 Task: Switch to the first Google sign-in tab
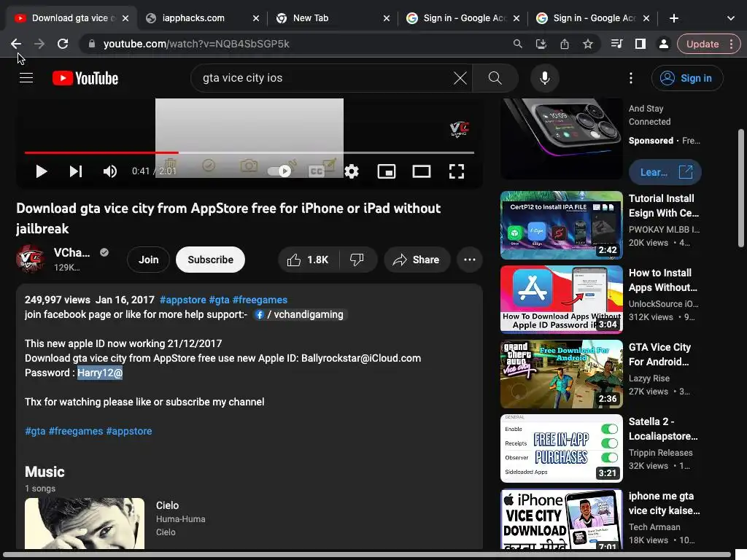pyautogui.click(x=465, y=18)
